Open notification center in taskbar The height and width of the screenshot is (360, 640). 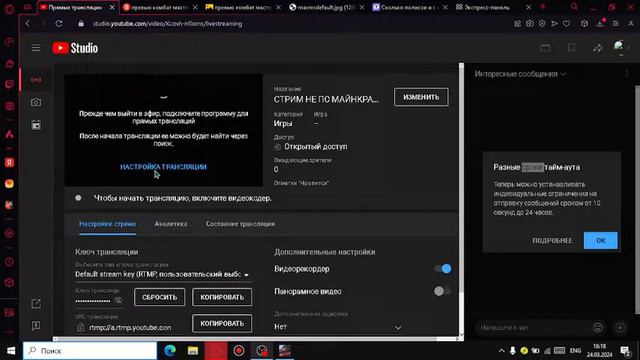(625, 351)
